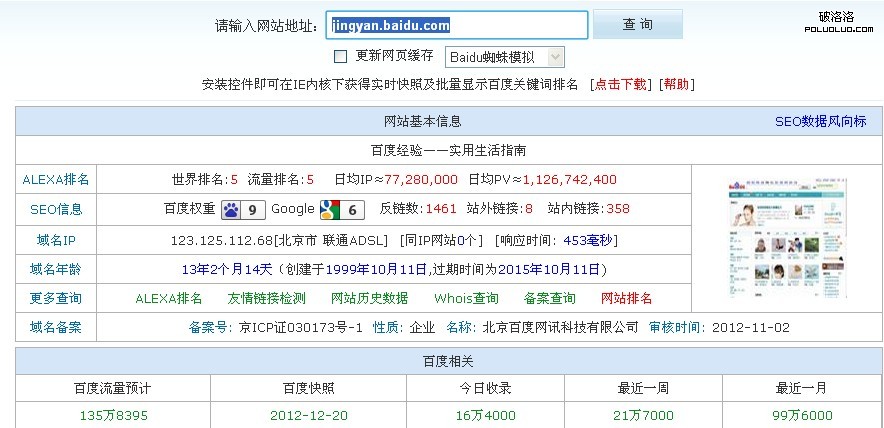Click the Baidu snapshot date 2012-12-20
This screenshot has height=428, width=884.
309,416
